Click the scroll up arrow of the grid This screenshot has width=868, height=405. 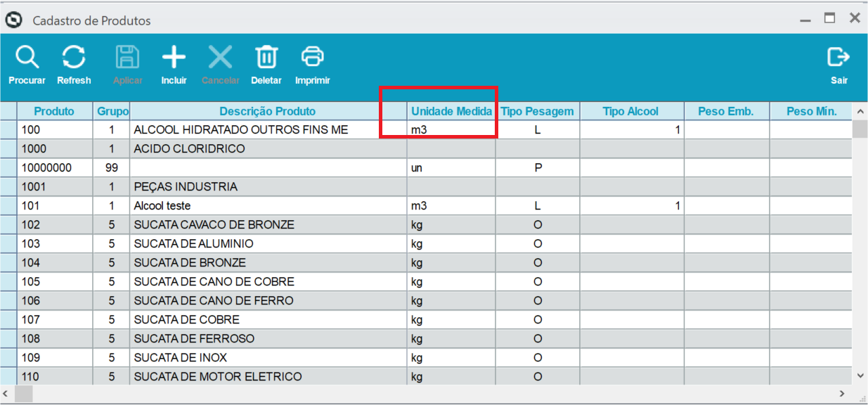[x=860, y=112]
